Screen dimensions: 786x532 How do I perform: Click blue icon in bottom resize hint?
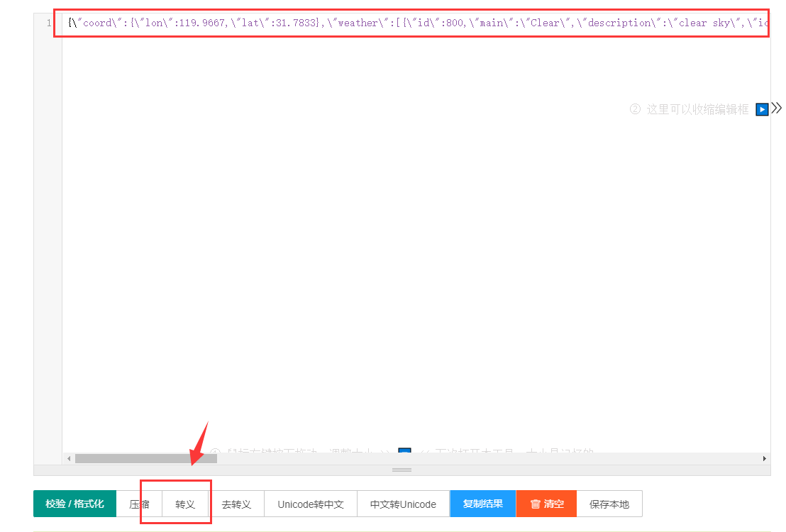[404, 452]
